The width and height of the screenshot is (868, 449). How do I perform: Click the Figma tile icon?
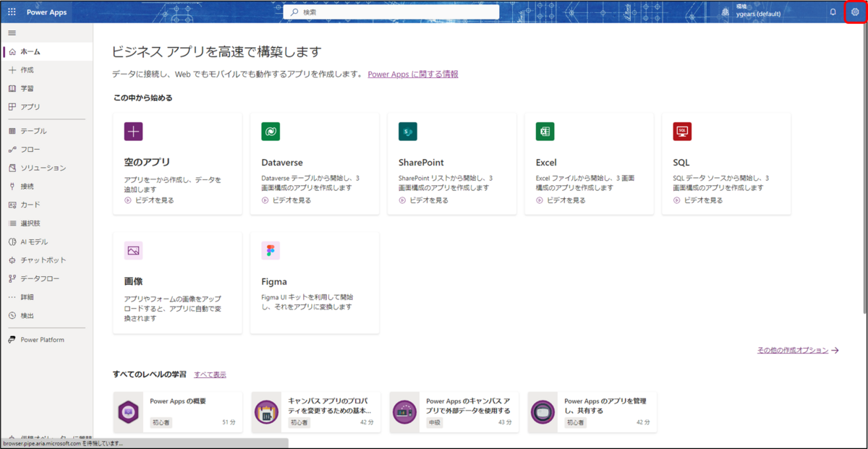point(271,250)
